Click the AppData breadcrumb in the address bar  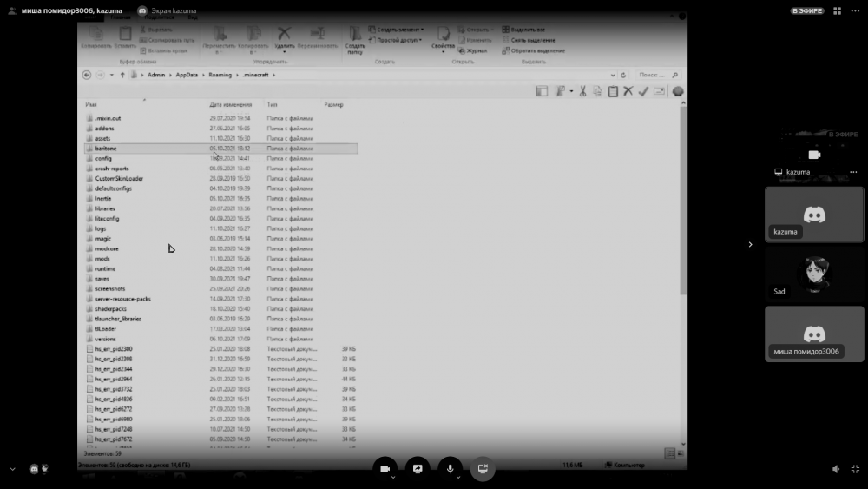pyautogui.click(x=187, y=75)
